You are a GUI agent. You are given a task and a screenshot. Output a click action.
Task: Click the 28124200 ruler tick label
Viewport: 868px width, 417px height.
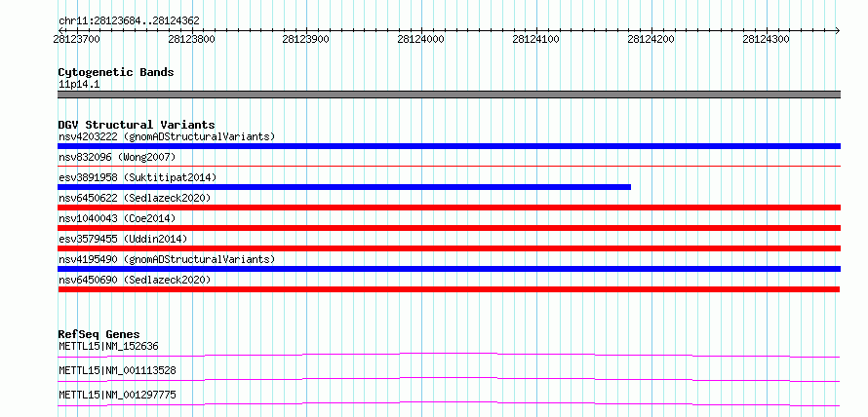(651, 39)
